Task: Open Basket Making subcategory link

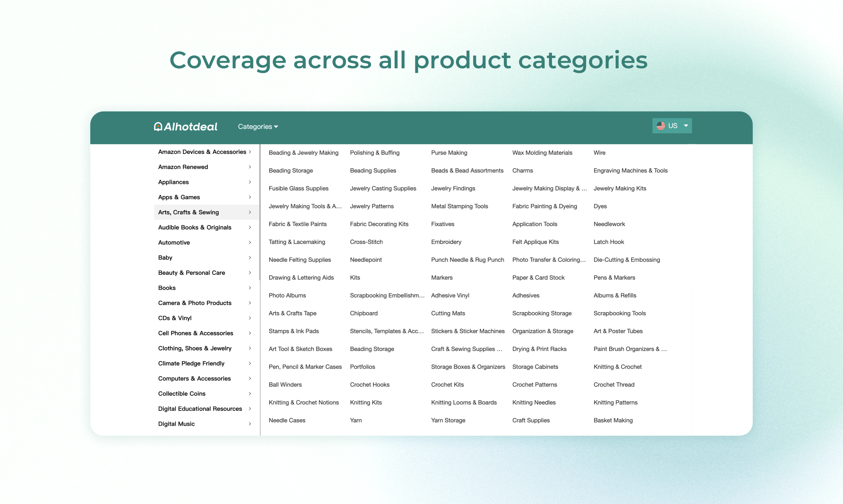Action: [x=613, y=420]
